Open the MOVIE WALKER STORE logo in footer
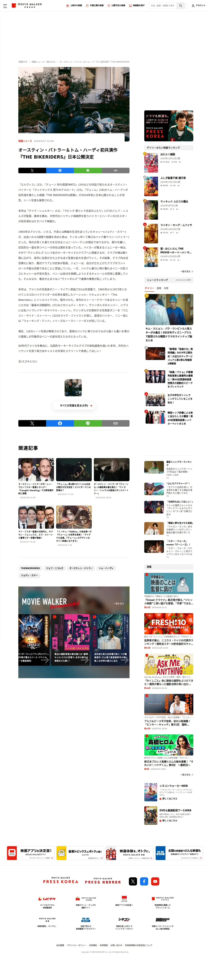Screen dimensions: 210x980 pyautogui.click(x=86, y=899)
